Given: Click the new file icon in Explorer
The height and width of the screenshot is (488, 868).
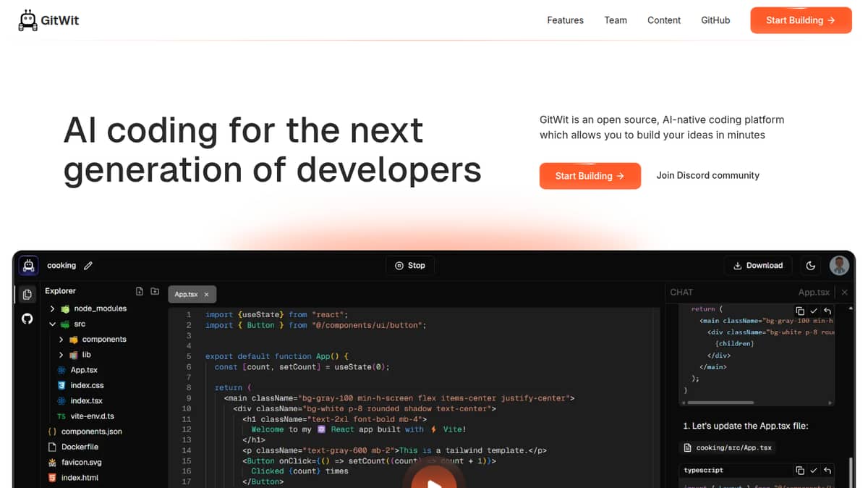Looking at the screenshot, I should 140,291.
